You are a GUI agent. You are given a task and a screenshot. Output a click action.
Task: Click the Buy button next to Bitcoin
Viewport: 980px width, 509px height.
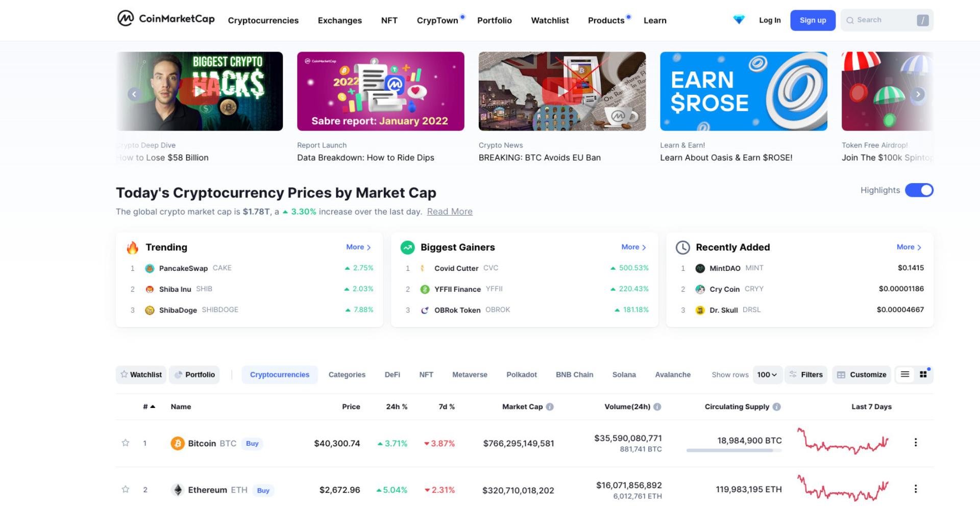[x=252, y=443]
